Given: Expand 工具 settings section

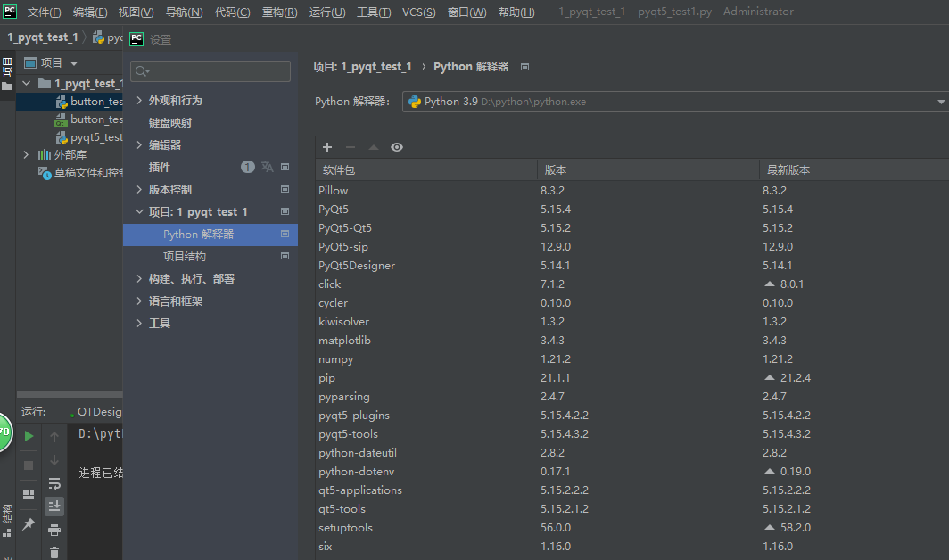Looking at the screenshot, I should (x=139, y=324).
